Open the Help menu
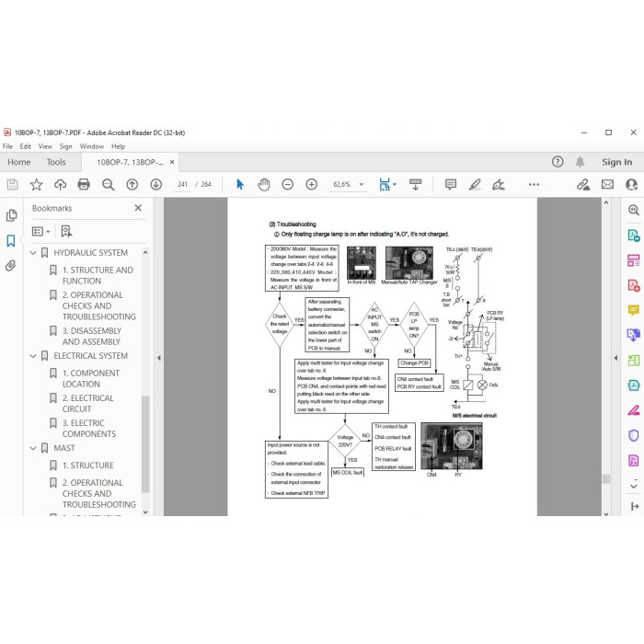 (x=119, y=146)
